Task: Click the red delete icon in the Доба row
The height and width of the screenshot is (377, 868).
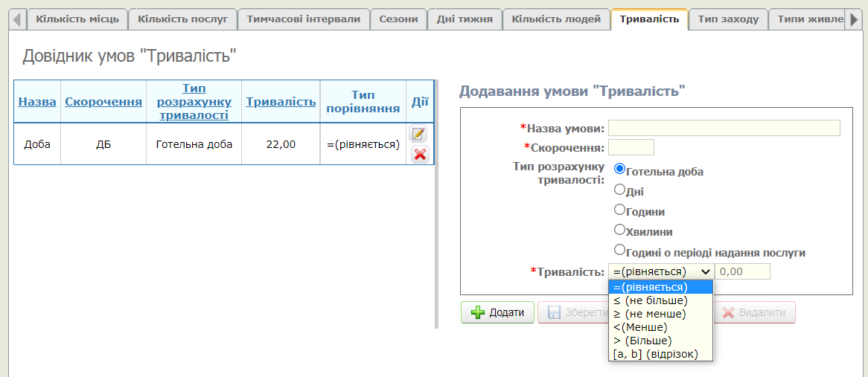Action: [419, 154]
